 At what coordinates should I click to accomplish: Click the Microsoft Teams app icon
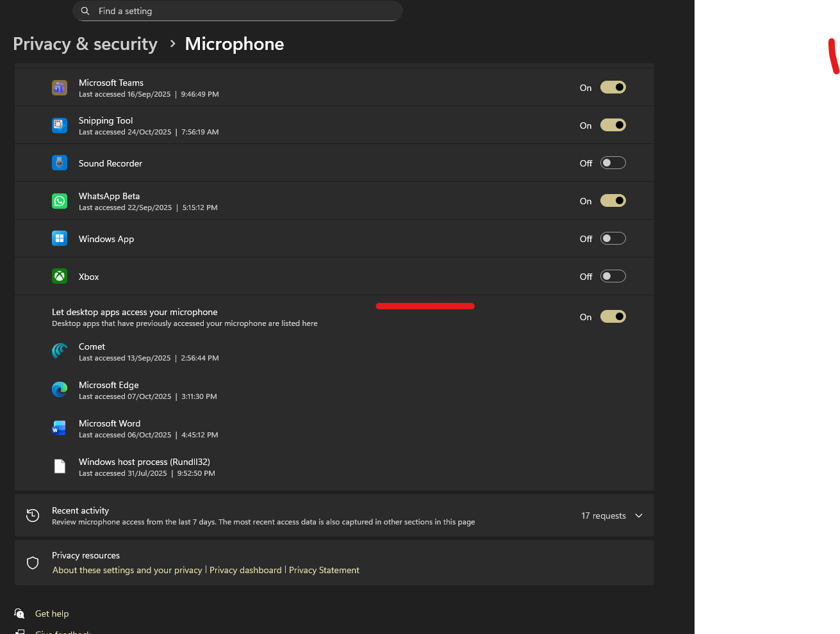(60, 88)
